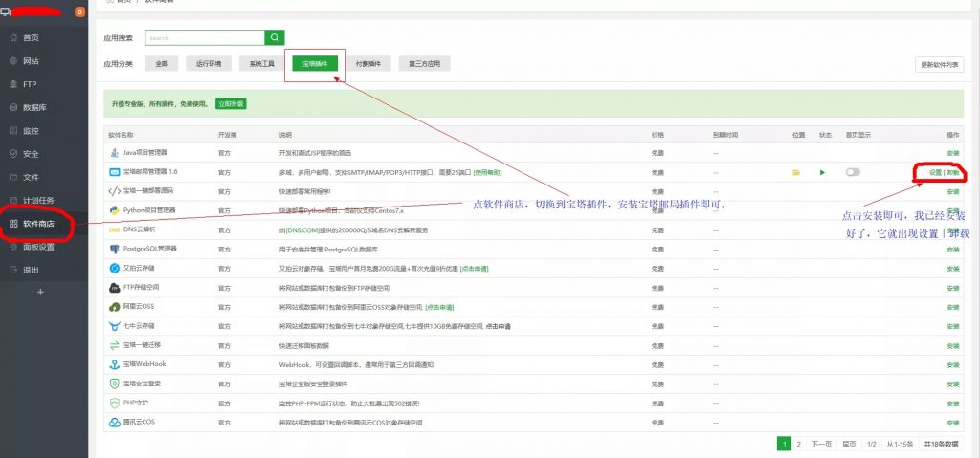The image size is (980, 458).
Task: Open the folder location icon for 宝塔邮局管理器
Action: (x=795, y=172)
